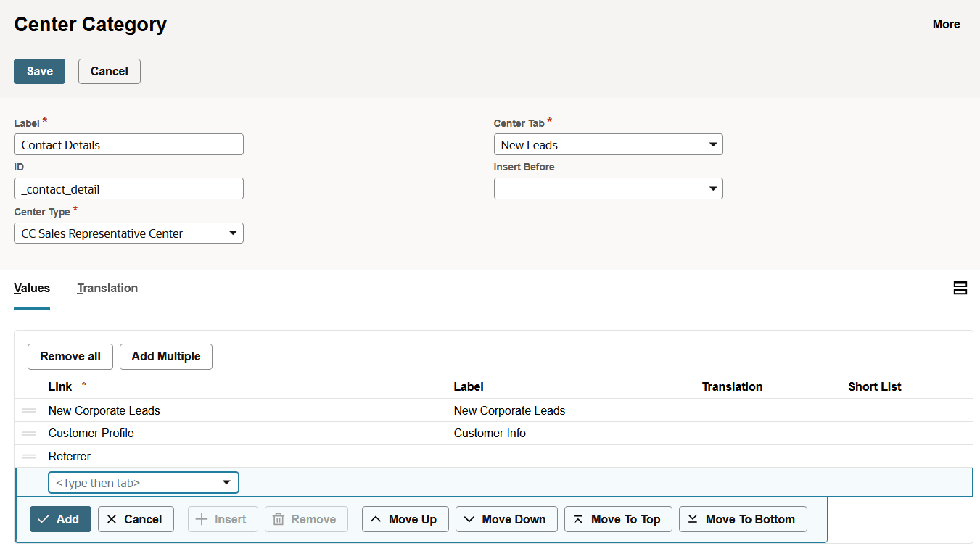
Task: Click the layout toggle icon beside the tabs
Action: [960, 288]
